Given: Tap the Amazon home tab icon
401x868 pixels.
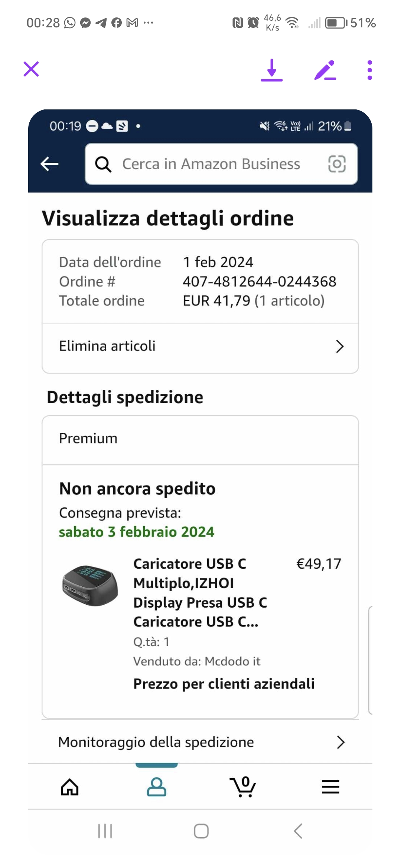Looking at the screenshot, I should point(70,787).
